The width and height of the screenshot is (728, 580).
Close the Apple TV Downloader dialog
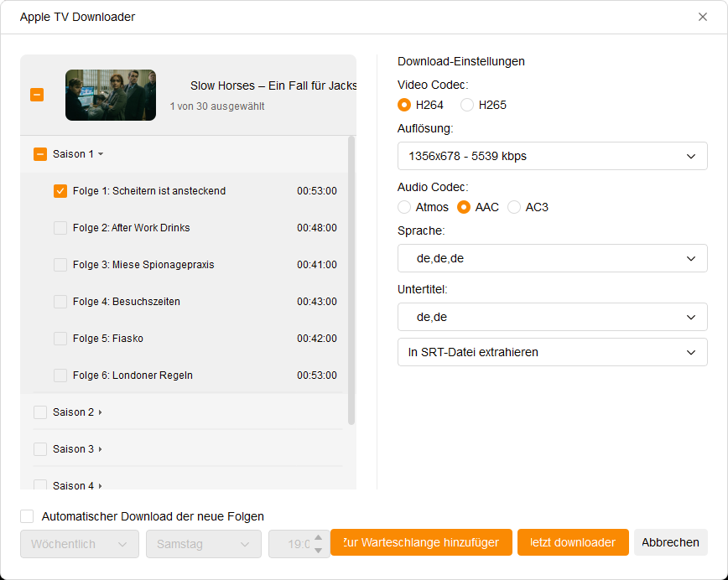[x=703, y=17]
